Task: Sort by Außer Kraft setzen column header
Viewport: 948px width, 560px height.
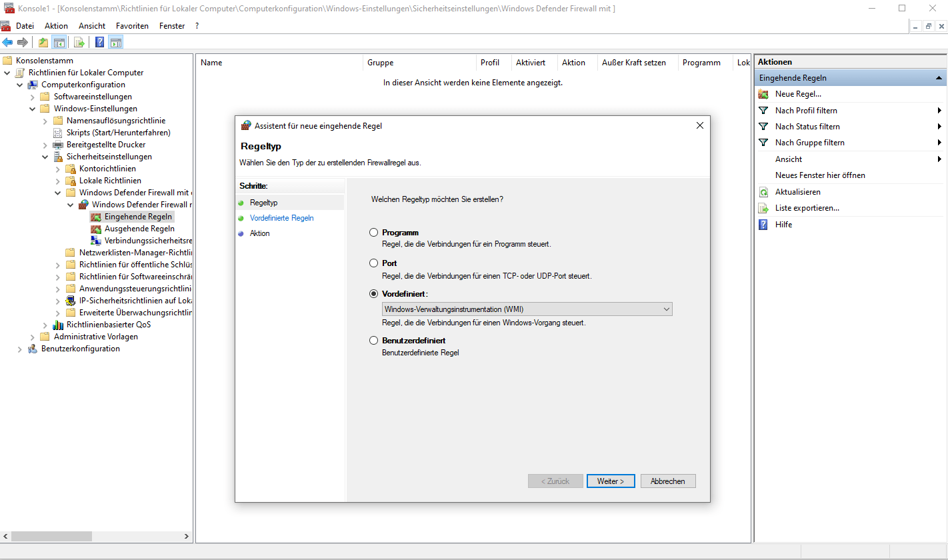Action: 637,63
